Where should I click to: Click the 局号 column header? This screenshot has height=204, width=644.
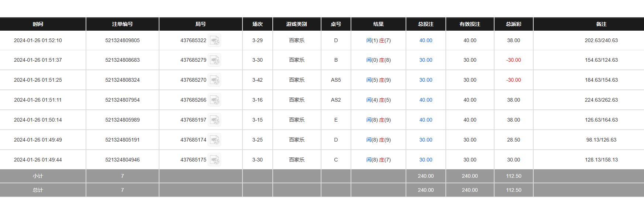click(x=200, y=24)
